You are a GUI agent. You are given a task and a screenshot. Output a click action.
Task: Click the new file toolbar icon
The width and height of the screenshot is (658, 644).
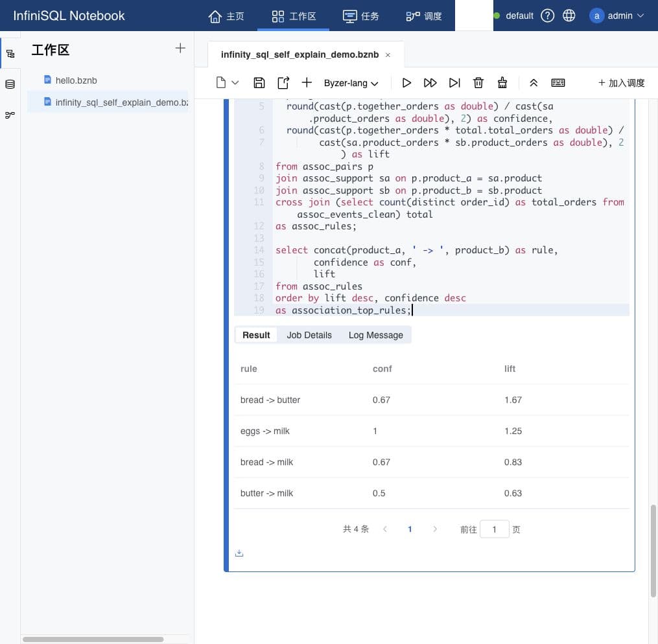(220, 82)
